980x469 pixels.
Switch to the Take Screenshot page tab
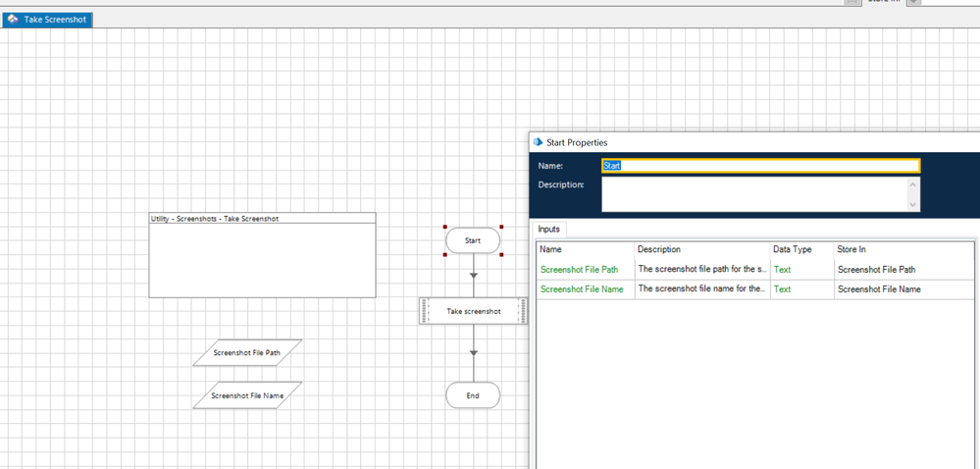54,20
